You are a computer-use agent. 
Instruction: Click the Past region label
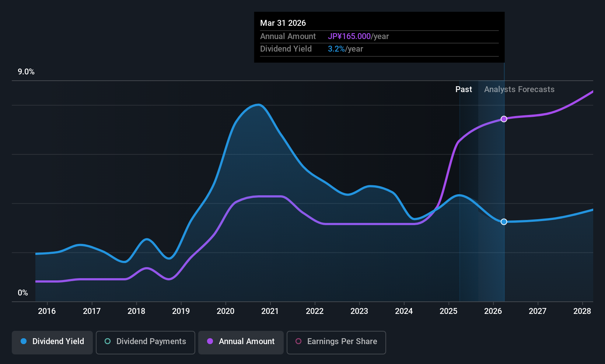tap(464, 90)
